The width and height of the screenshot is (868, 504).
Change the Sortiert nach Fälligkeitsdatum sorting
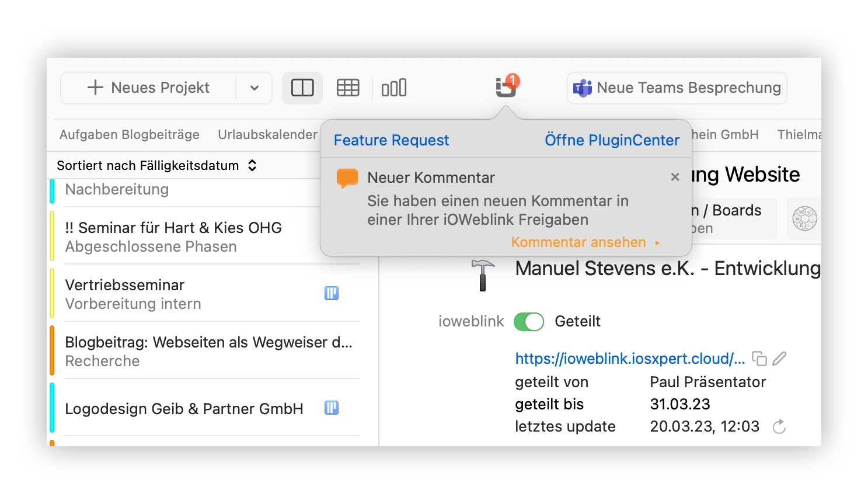click(156, 165)
